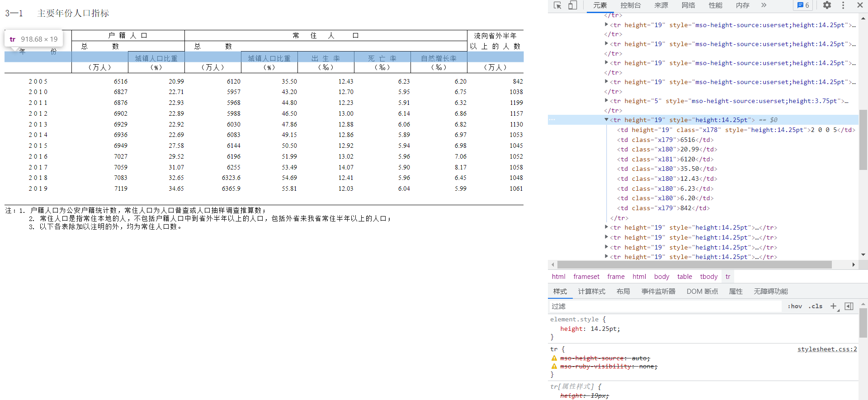Expand the tr height=5 node
Screen dimensions: 868x400
click(x=606, y=101)
